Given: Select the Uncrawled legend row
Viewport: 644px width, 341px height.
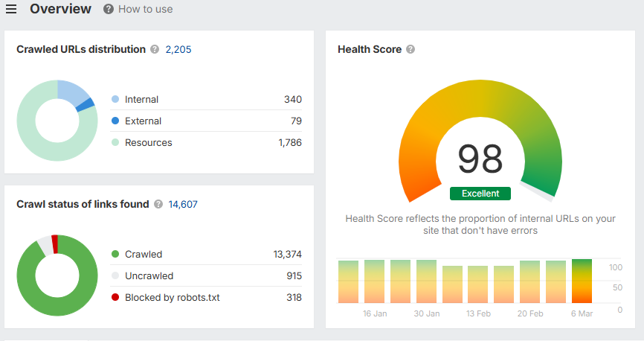Looking at the screenshot, I should pos(149,276).
